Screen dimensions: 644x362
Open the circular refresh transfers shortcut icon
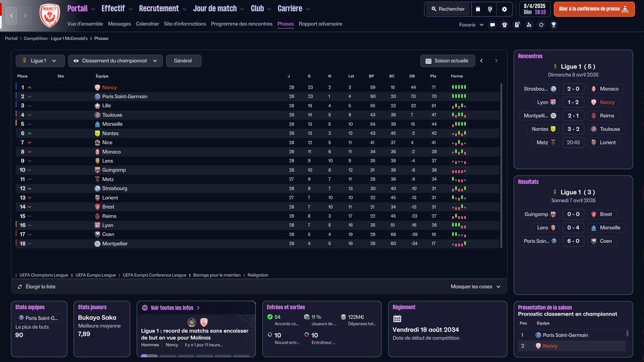tap(541, 25)
